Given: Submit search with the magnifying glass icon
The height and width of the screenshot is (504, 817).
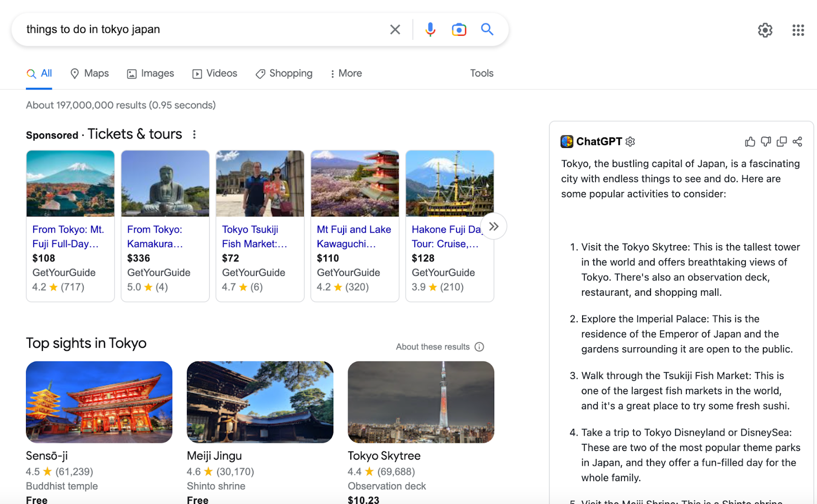Looking at the screenshot, I should [x=487, y=29].
